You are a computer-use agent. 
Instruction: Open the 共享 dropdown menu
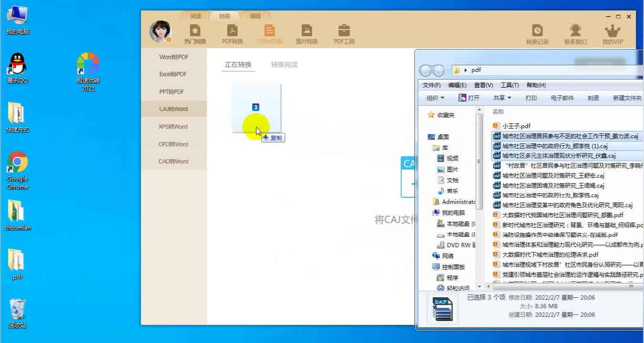coord(501,98)
